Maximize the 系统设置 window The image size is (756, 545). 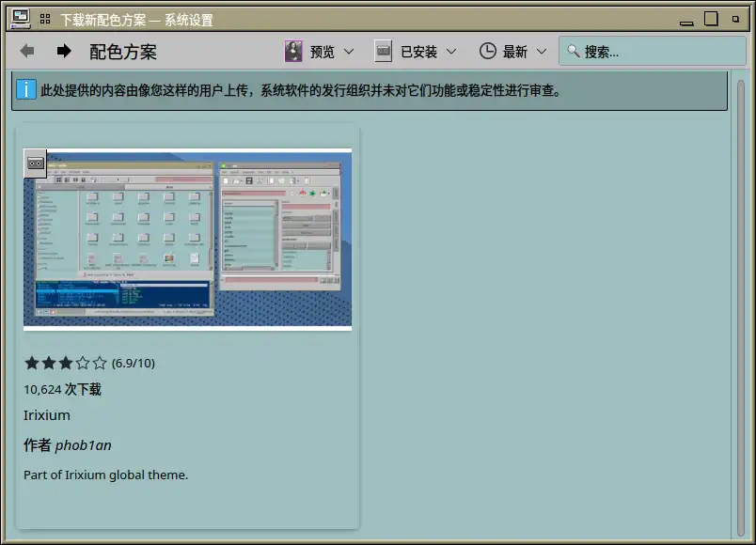(711, 19)
